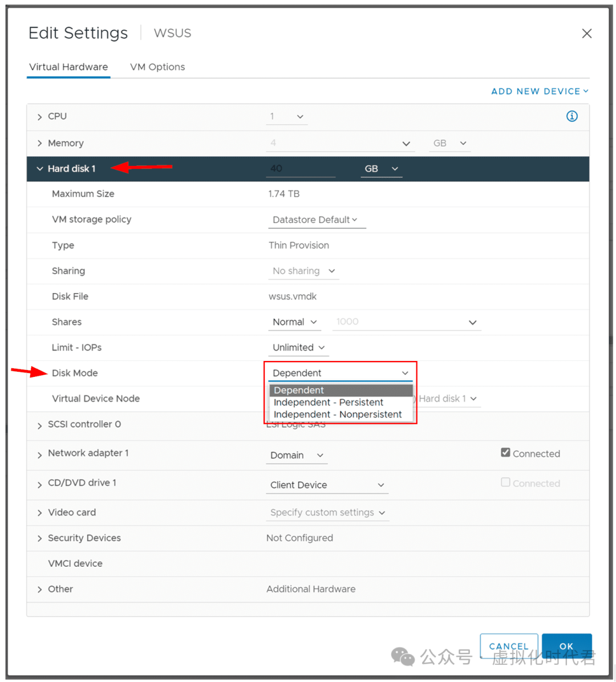Click the Hard disk size field
The height and width of the screenshot is (682, 616).
pyautogui.click(x=301, y=169)
